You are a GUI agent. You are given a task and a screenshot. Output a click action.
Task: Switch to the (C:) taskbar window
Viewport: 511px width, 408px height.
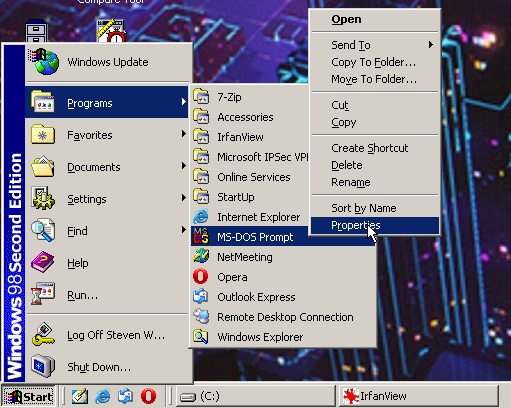coord(255,396)
